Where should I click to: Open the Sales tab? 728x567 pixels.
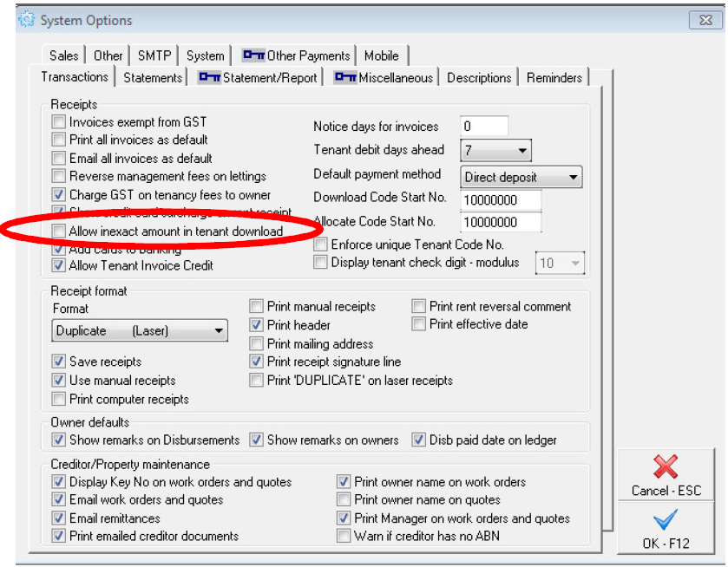pyautogui.click(x=63, y=55)
